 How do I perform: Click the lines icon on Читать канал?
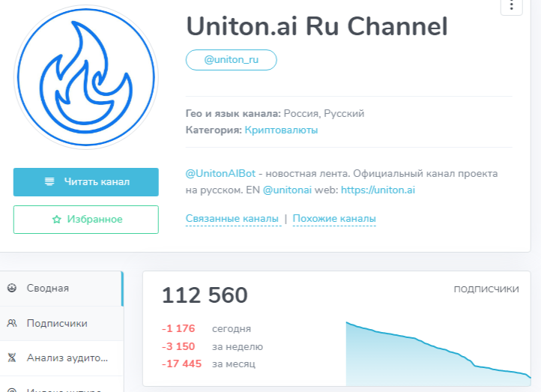(49, 181)
